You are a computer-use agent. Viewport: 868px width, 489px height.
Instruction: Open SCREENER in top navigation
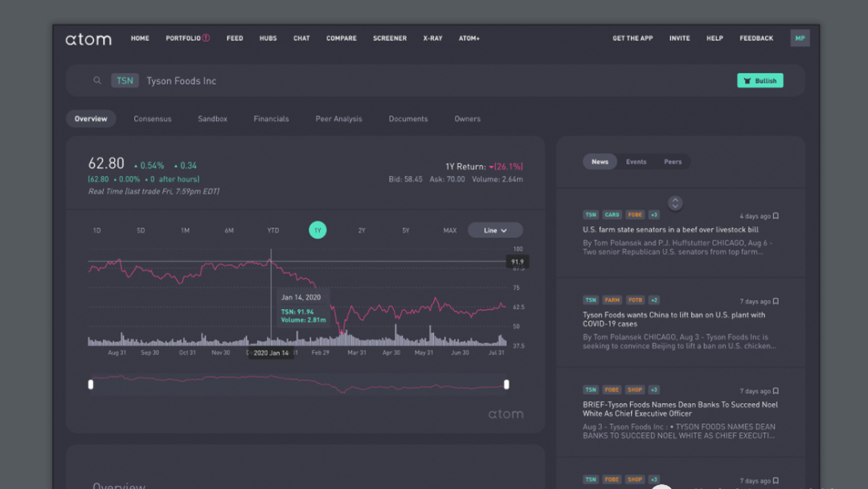click(390, 39)
